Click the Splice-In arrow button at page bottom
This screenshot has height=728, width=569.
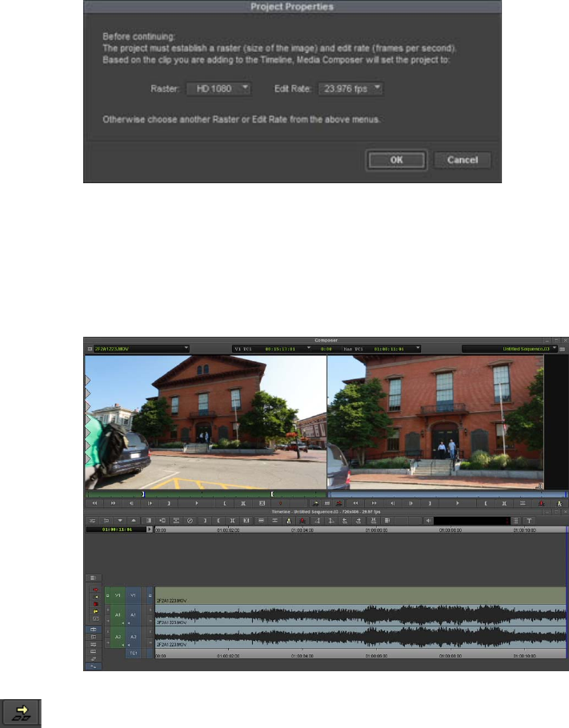[x=21, y=713]
